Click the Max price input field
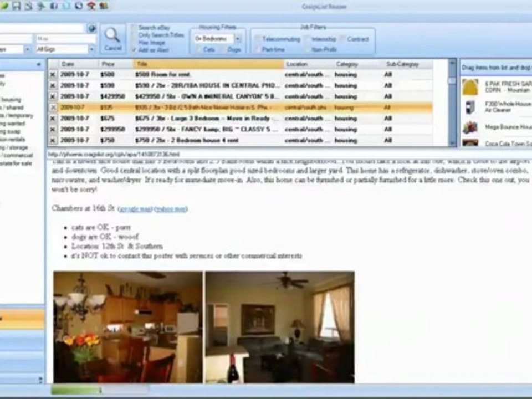This screenshot has height=399, width=532. pos(66,39)
